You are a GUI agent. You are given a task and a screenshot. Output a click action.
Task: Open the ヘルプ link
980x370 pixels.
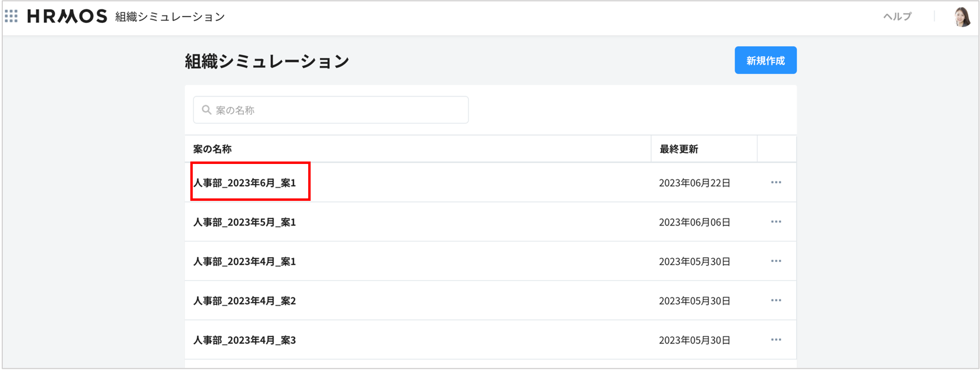pos(897,16)
